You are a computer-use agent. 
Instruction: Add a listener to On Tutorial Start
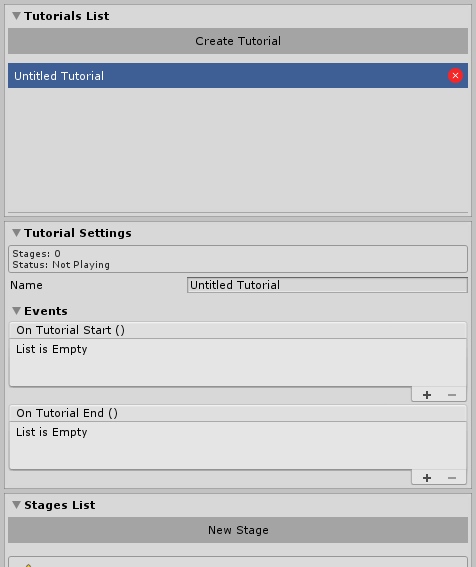(x=427, y=395)
